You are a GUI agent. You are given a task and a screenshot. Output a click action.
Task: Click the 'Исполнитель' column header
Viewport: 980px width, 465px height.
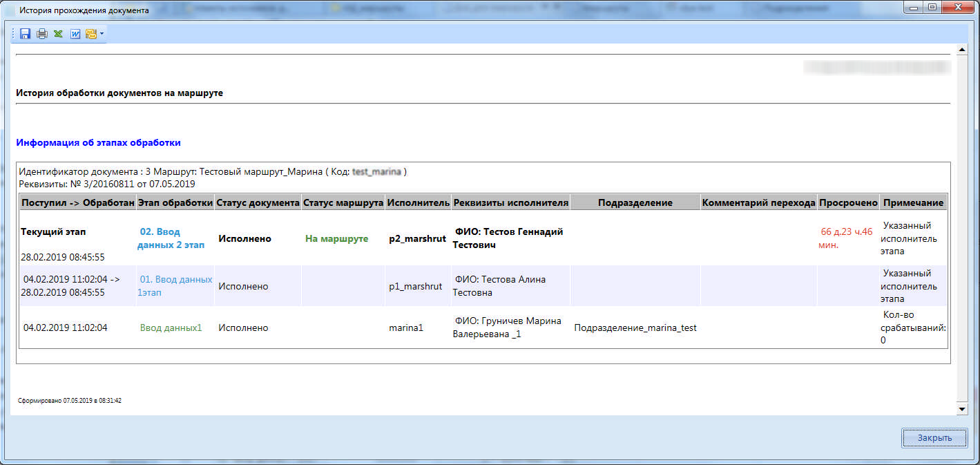pos(417,202)
